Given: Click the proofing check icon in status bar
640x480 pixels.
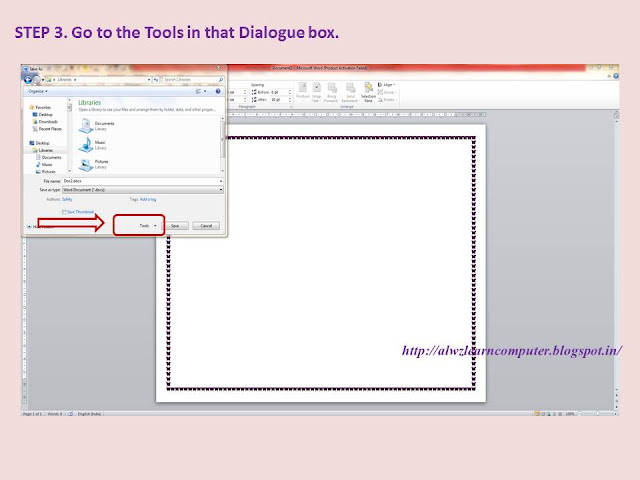Looking at the screenshot, I should (x=70, y=413).
